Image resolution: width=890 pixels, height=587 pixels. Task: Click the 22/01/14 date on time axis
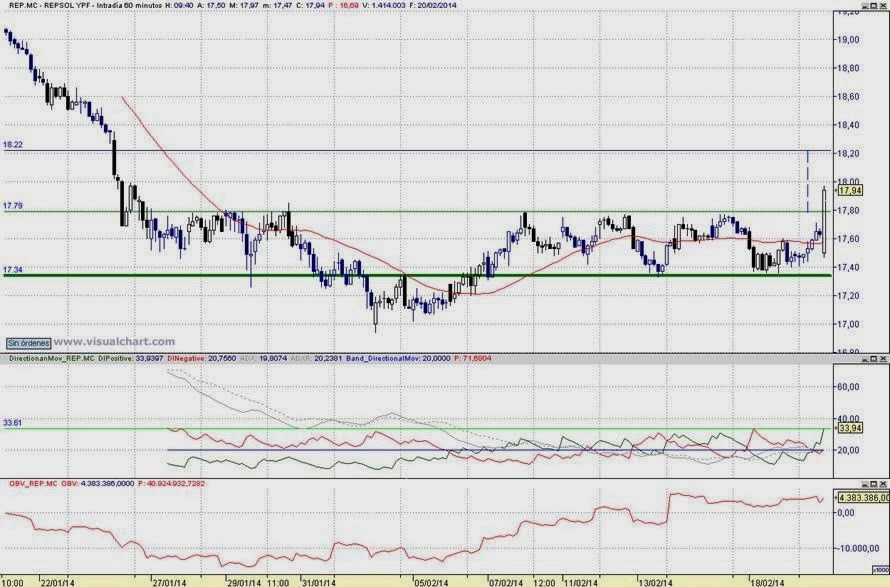click(x=58, y=582)
